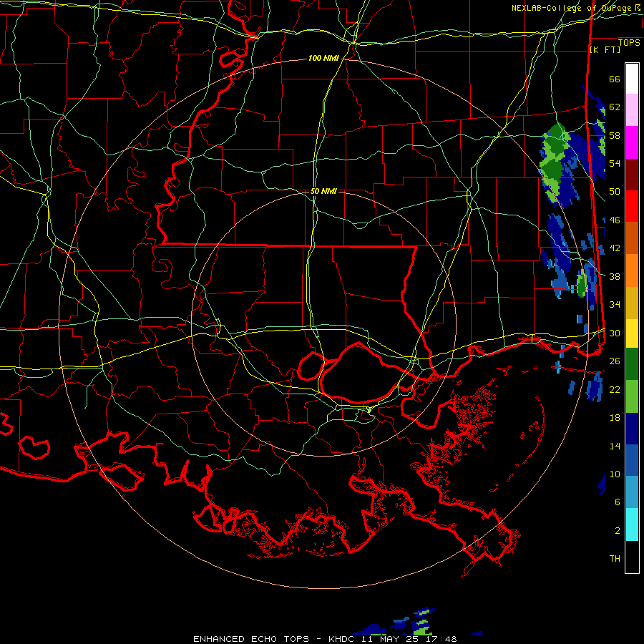
Task: Click the magenta legend swatch
Action: (x=632, y=142)
